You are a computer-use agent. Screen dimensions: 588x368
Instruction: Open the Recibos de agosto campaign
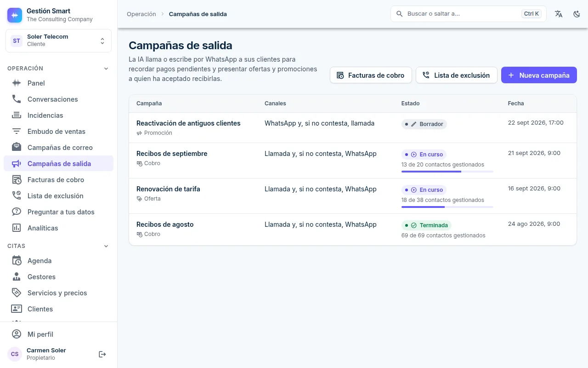click(x=165, y=224)
